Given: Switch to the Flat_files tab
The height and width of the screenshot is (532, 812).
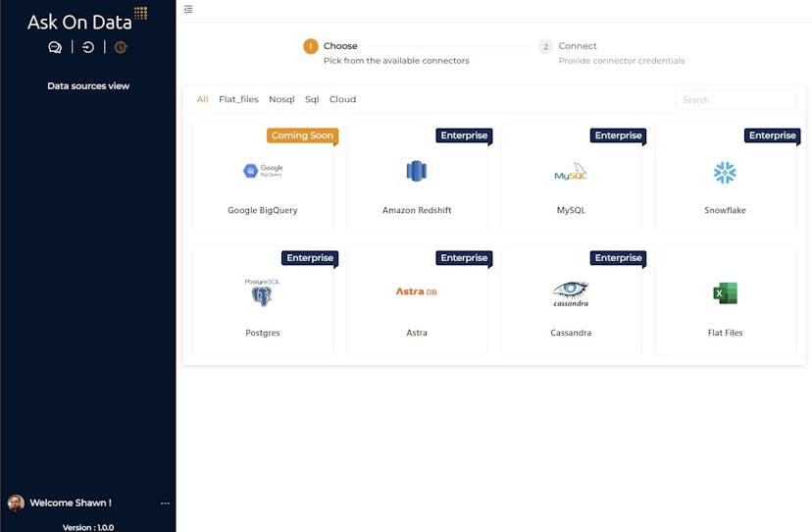Looking at the screenshot, I should (238, 99).
